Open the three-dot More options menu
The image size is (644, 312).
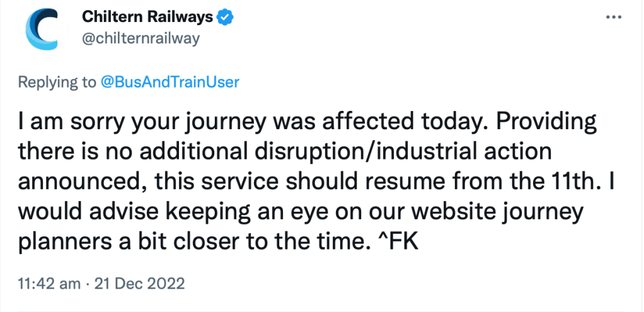click(613, 18)
